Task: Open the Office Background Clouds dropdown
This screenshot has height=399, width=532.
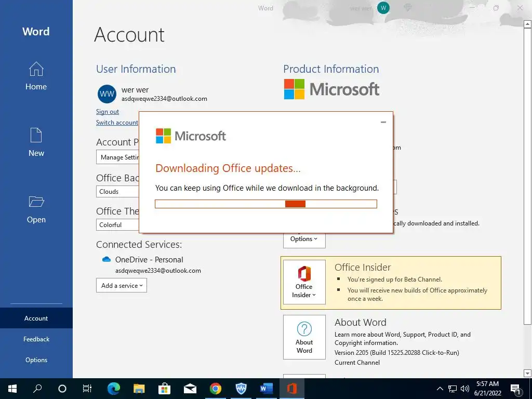Action: point(118,191)
